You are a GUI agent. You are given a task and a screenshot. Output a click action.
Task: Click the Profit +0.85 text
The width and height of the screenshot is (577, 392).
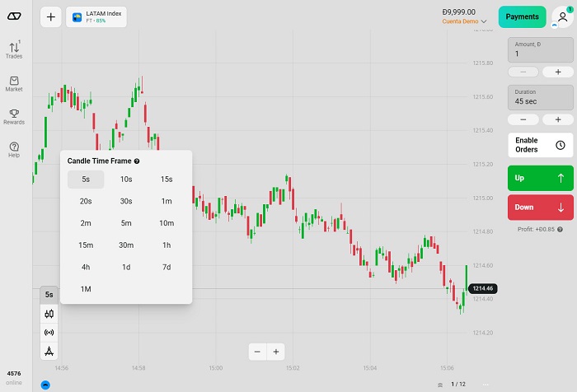click(536, 230)
